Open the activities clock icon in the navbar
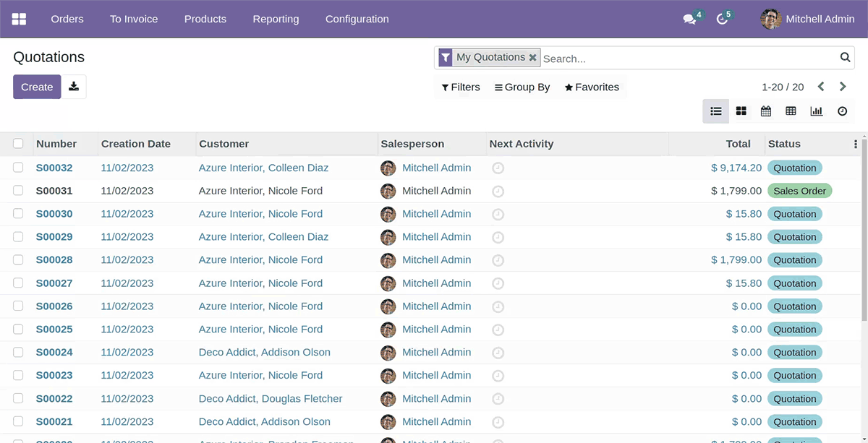The width and height of the screenshot is (868, 443). [x=722, y=20]
